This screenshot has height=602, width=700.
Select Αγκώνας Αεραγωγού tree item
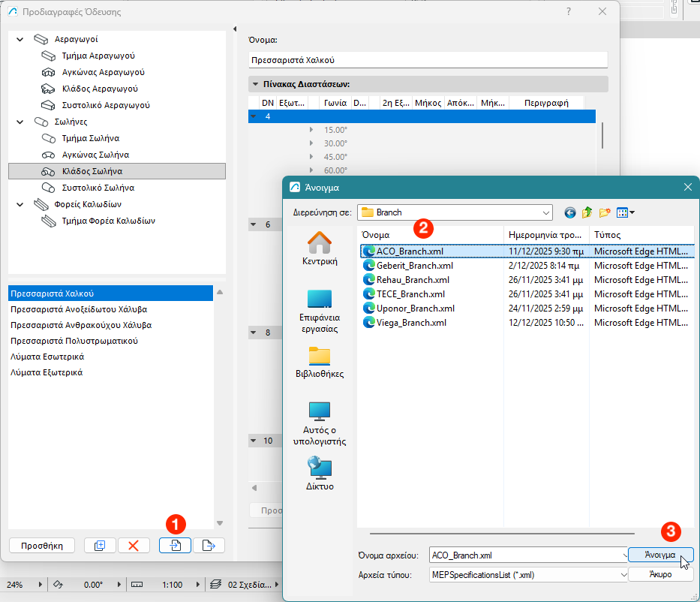point(103,72)
